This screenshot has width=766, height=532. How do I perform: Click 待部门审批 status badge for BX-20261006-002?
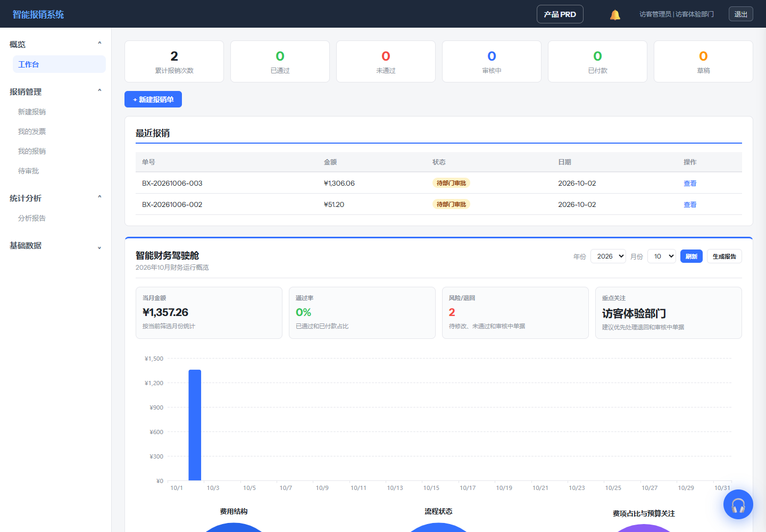(x=451, y=204)
